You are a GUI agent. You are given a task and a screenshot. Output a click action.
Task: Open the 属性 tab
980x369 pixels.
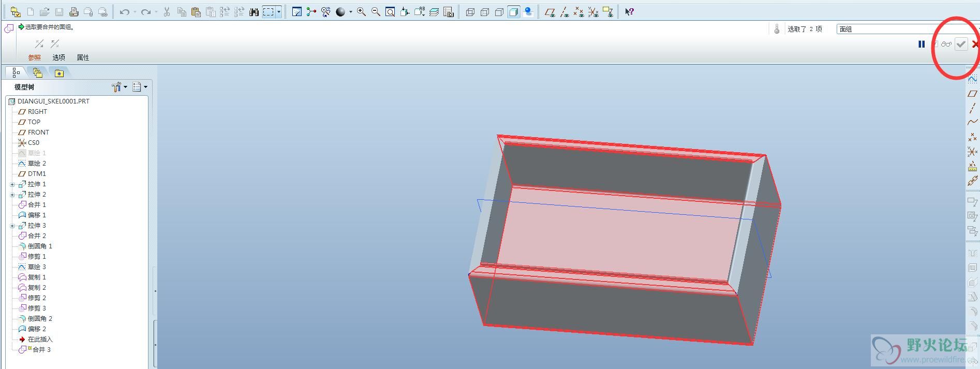coord(83,57)
